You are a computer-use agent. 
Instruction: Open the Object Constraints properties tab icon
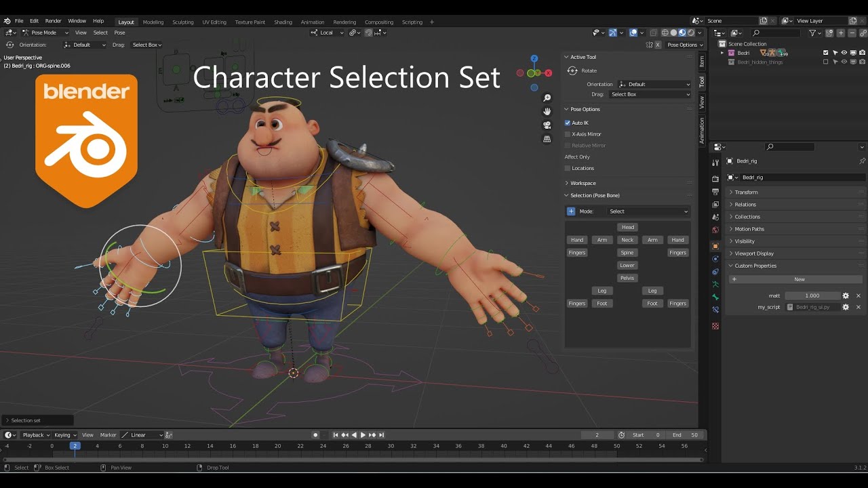(715, 272)
